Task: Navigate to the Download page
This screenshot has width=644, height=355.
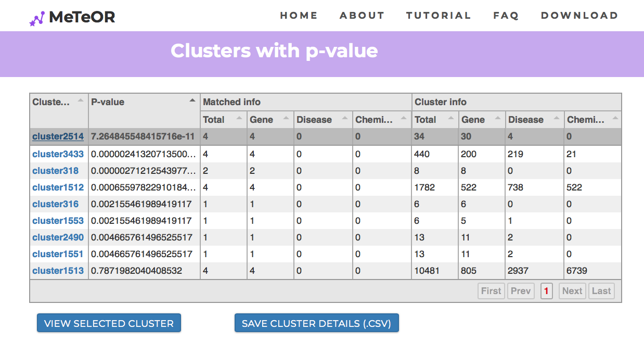Action: coord(579,16)
